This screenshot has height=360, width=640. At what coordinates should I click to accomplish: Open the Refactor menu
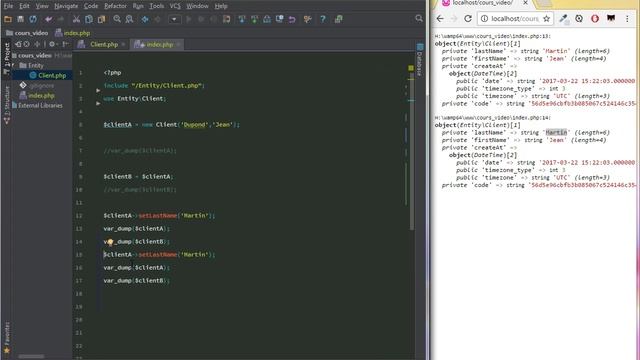click(116, 6)
